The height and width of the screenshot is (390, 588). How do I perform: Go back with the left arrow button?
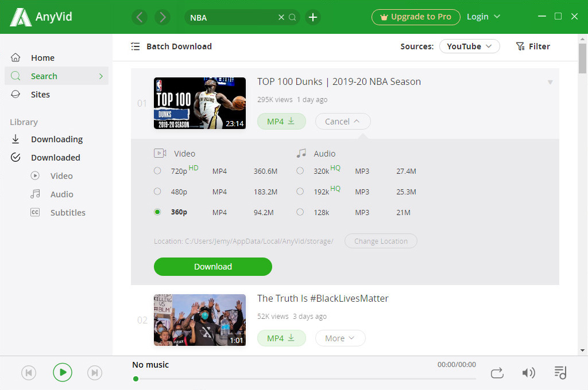point(140,17)
